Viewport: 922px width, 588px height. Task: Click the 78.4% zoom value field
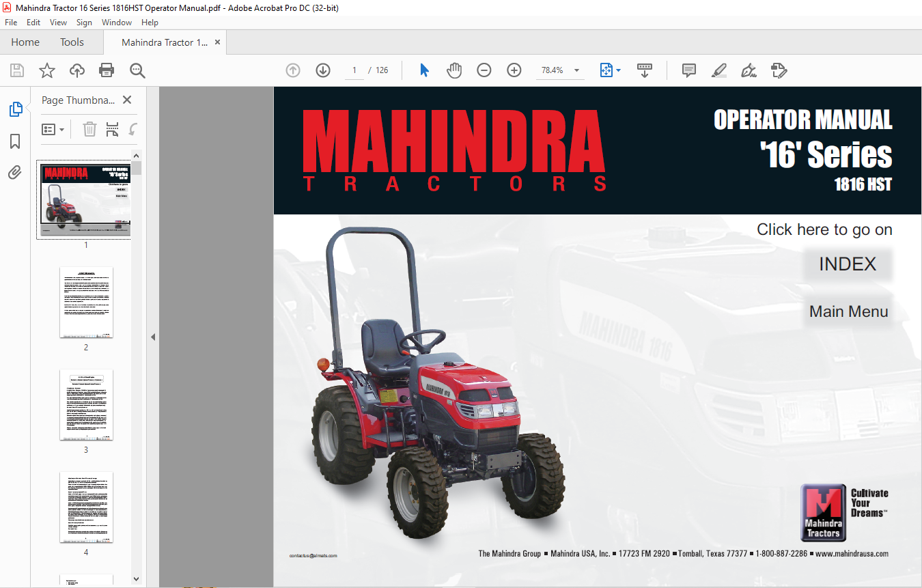point(552,70)
